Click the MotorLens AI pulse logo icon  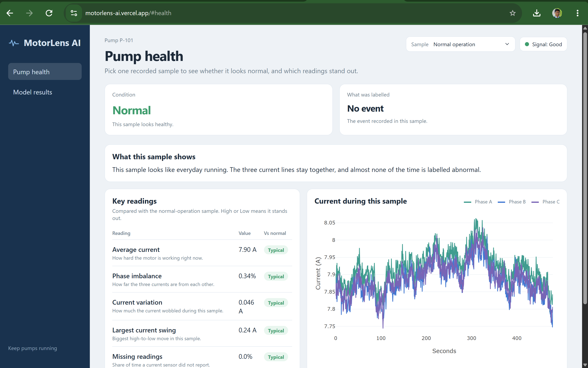coord(14,43)
